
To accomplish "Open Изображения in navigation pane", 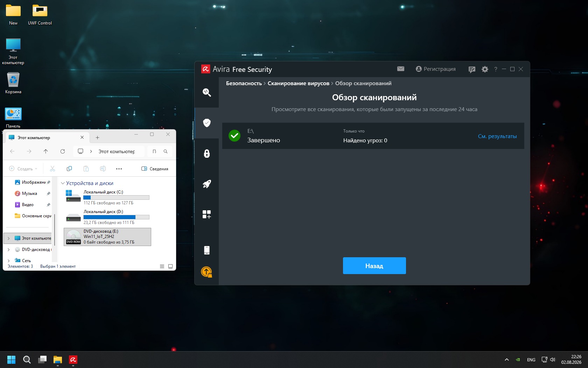I will (32, 182).
